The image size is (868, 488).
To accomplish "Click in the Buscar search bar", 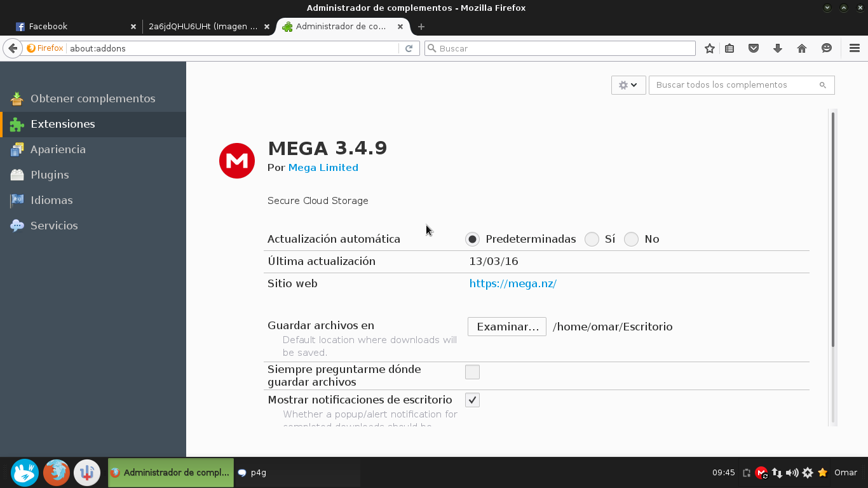I will coord(560,48).
